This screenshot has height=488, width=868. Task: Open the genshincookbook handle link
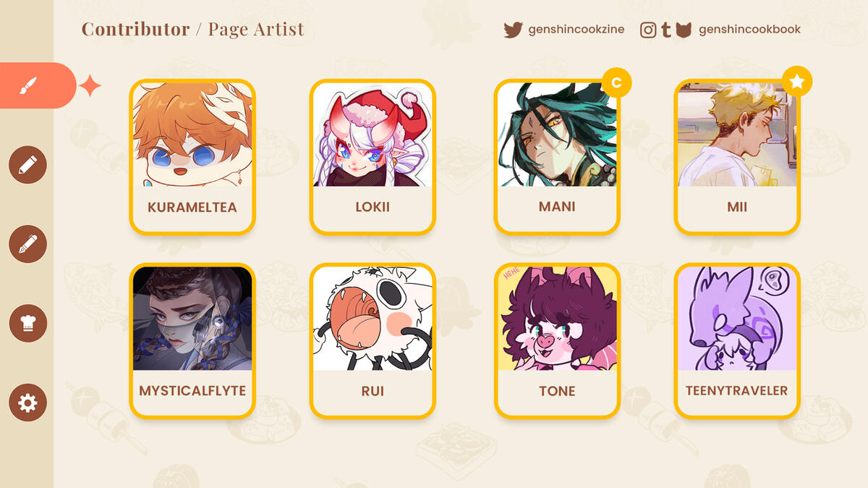pyautogui.click(x=749, y=30)
